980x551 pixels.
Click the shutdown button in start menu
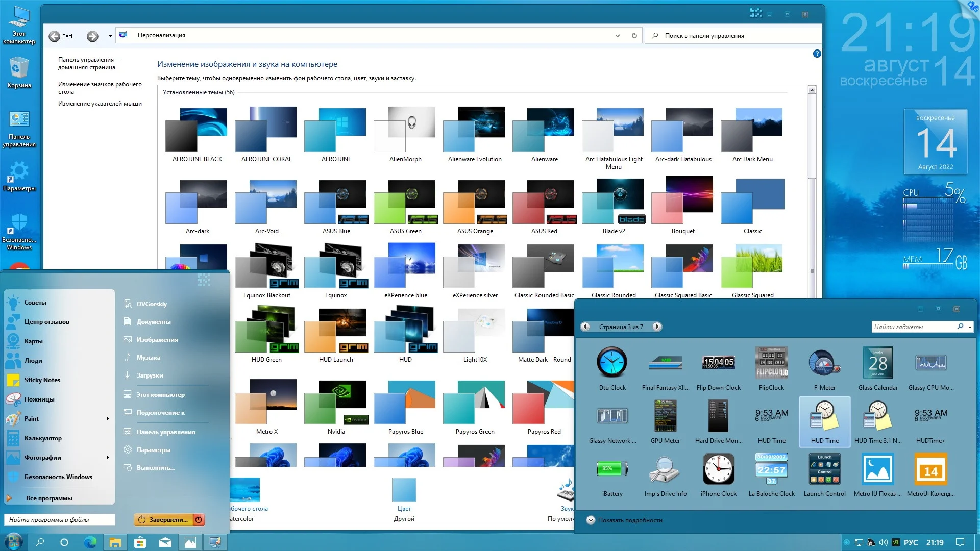tap(163, 520)
